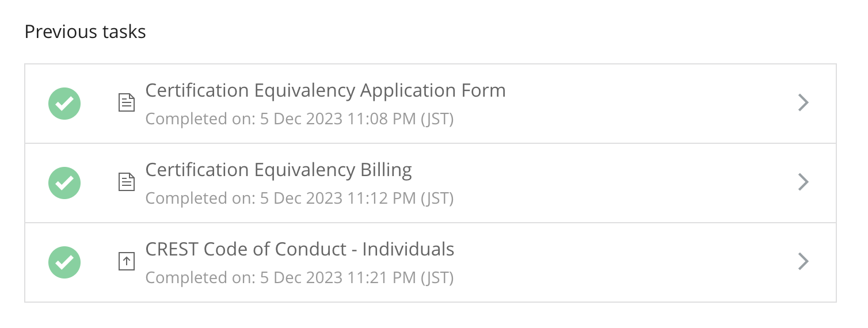The height and width of the screenshot is (328, 868).
Task: Click the document icon for Certification Equivalency Billing
Action: pos(127,182)
